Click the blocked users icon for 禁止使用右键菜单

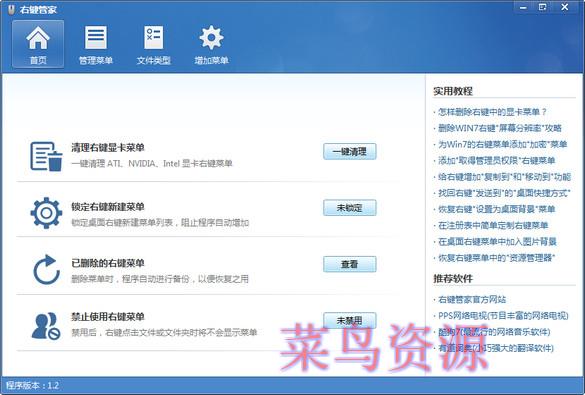[46, 326]
